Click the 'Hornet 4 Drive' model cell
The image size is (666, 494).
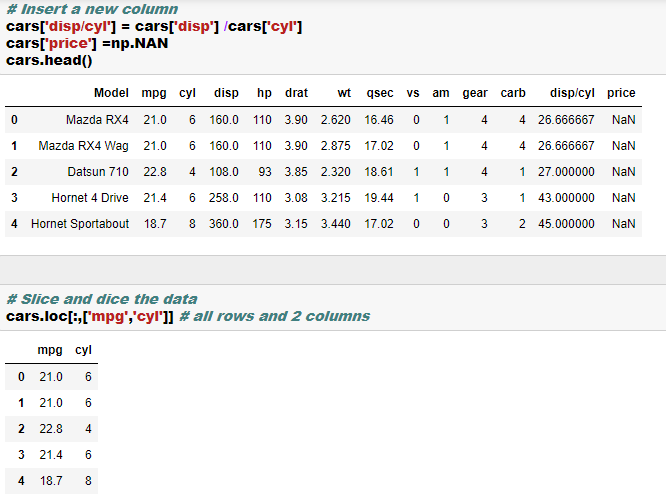click(90, 198)
